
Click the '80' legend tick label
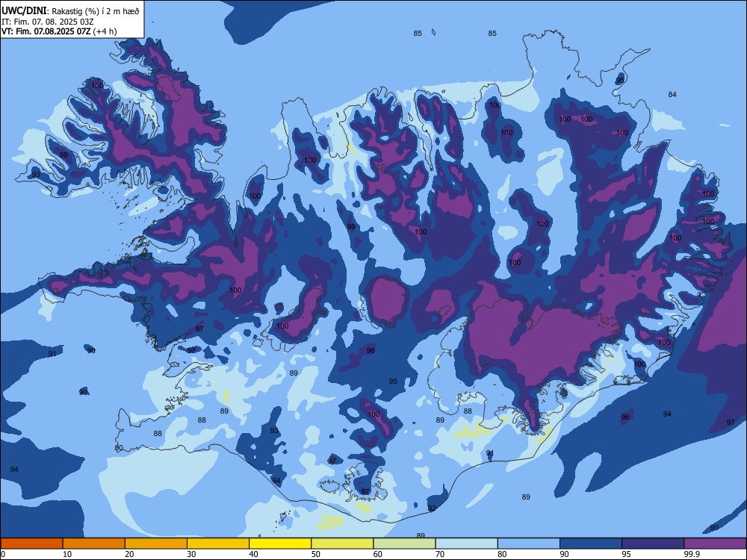(x=502, y=554)
